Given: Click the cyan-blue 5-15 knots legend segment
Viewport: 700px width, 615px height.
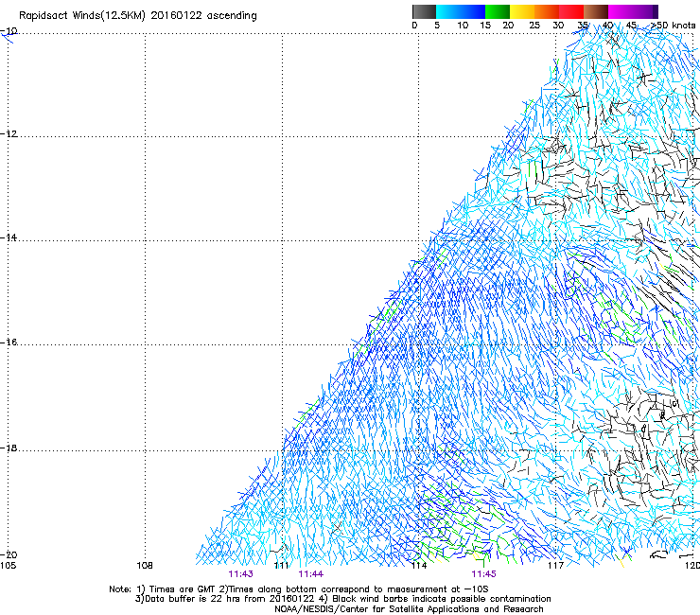Looking at the screenshot, I should [461, 11].
